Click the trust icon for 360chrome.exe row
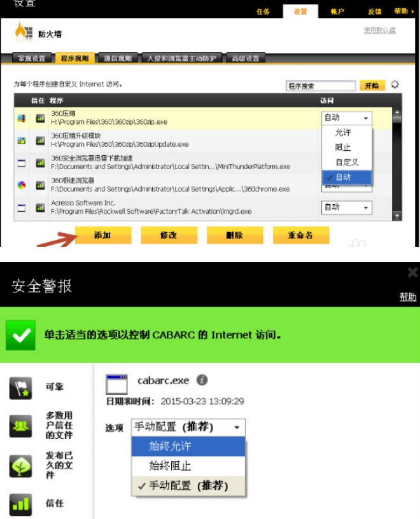The width and height of the screenshot is (420, 519). (x=41, y=185)
